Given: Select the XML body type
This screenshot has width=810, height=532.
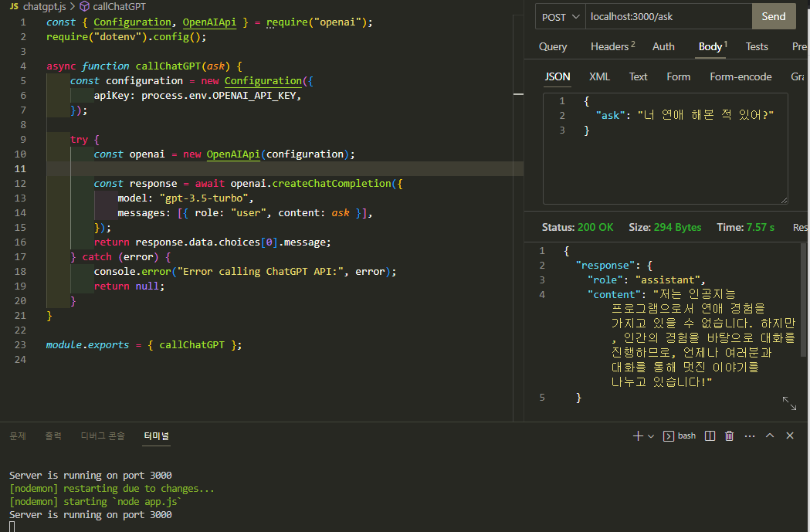Looking at the screenshot, I should tap(599, 76).
